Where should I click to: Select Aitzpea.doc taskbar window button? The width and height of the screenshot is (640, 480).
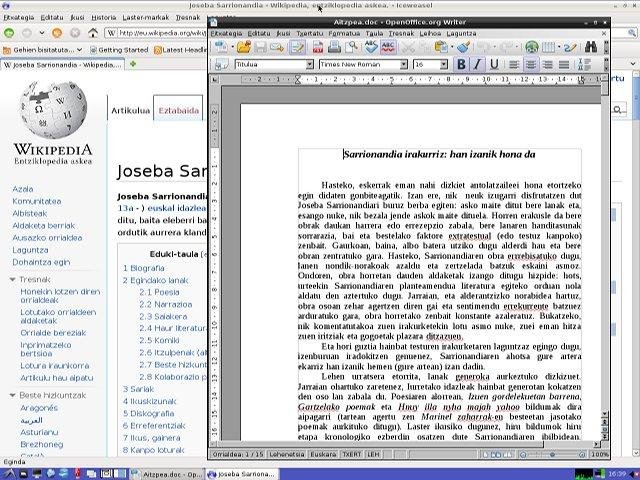pyautogui.click(x=167, y=474)
